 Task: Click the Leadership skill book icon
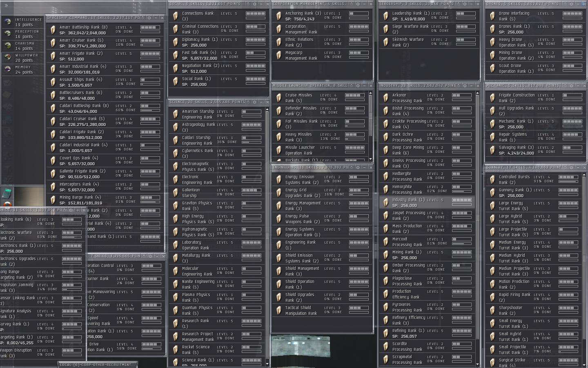pos(385,16)
